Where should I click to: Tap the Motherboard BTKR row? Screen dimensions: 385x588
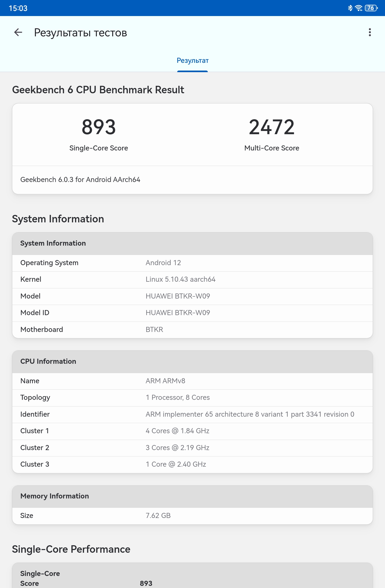[x=192, y=330]
